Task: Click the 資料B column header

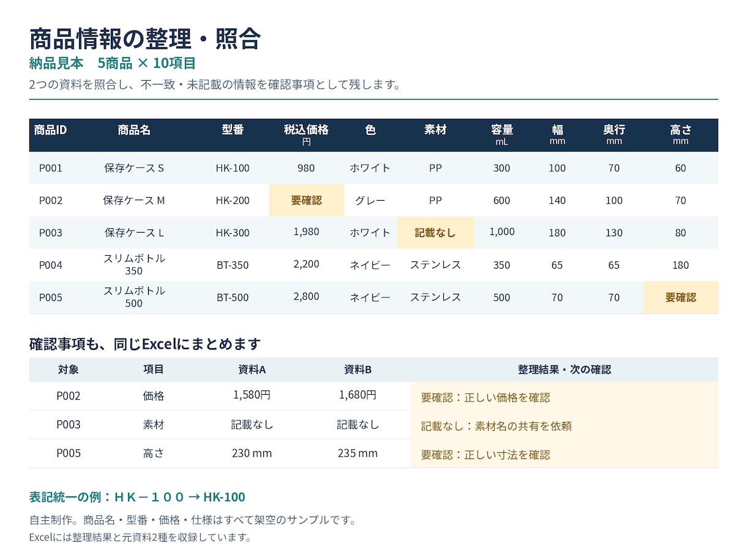Action: pyautogui.click(x=358, y=370)
